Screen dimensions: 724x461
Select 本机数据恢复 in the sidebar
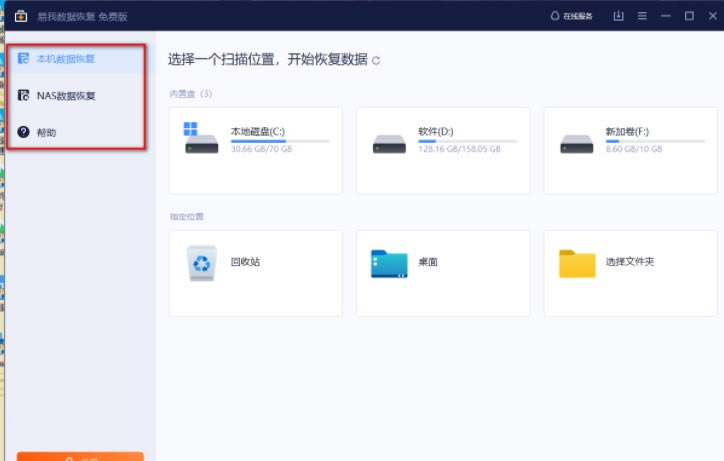(x=66, y=59)
